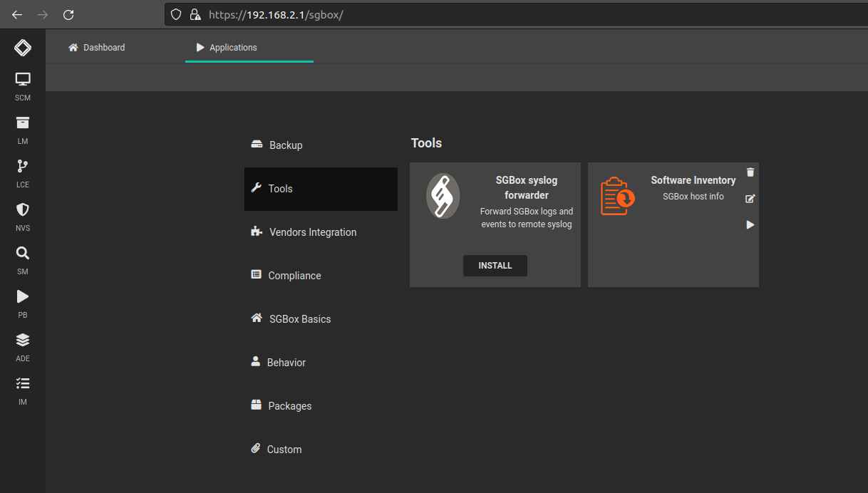Install the SGBox syslog forwarder
The width and height of the screenshot is (868, 493).
pos(495,266)
